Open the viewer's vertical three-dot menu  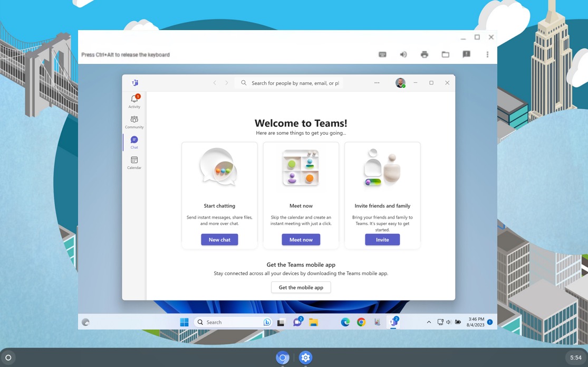[x=487, y=54]
